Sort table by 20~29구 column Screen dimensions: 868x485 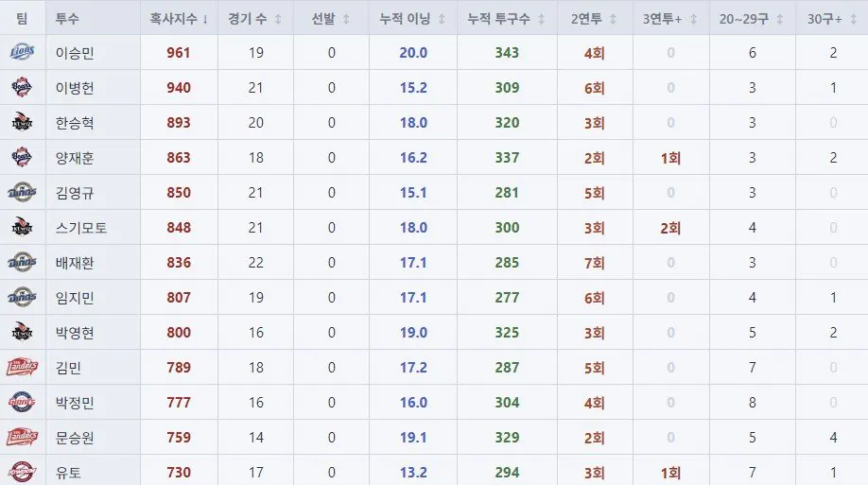click(x=752, y=19)
